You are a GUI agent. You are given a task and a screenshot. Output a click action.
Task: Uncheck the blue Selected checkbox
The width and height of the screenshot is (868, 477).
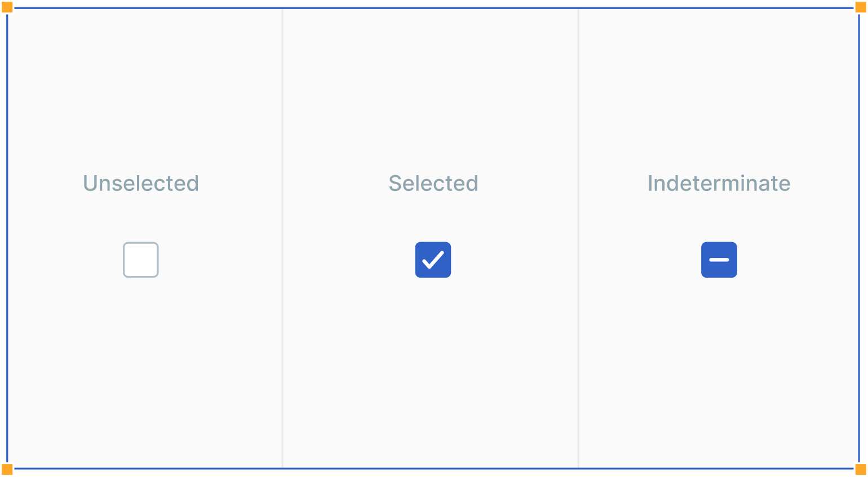tap(433, 260)
